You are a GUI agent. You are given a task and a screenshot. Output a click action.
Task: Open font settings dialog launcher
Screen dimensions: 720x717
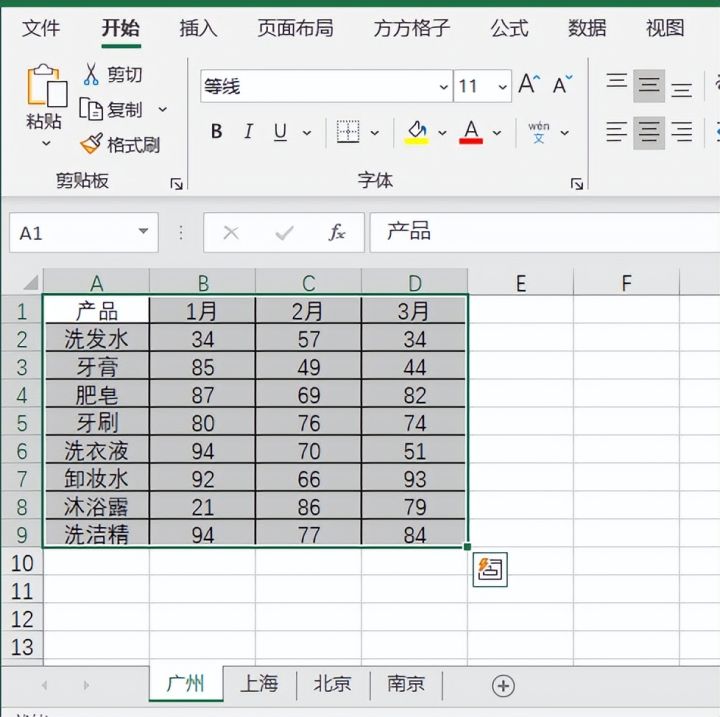click(577, 184)
